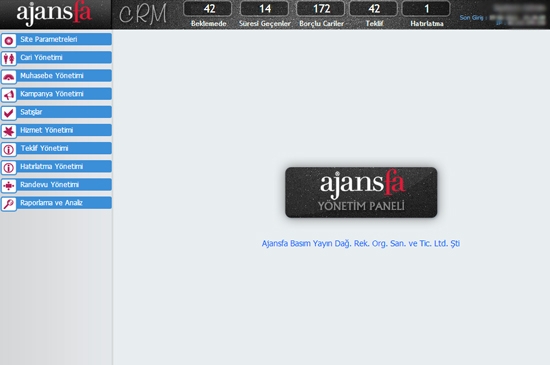This screenshot has height=365, width=550.
Task: Open the Muhasebe Yönetimi menu item
Action: [56, 76]
